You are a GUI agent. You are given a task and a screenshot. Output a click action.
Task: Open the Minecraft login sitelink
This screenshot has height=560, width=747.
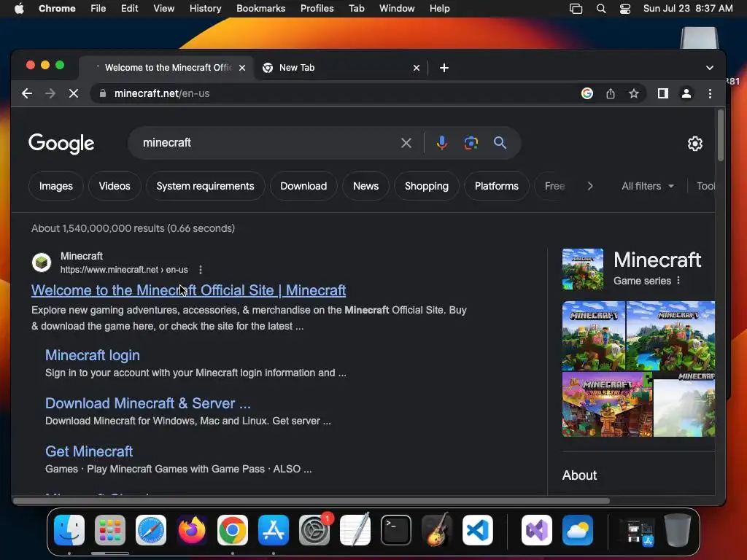pos(93,355)
